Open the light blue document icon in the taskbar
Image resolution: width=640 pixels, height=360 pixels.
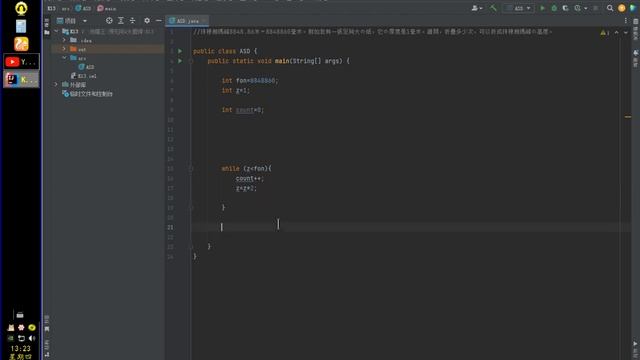click(21, 26)
